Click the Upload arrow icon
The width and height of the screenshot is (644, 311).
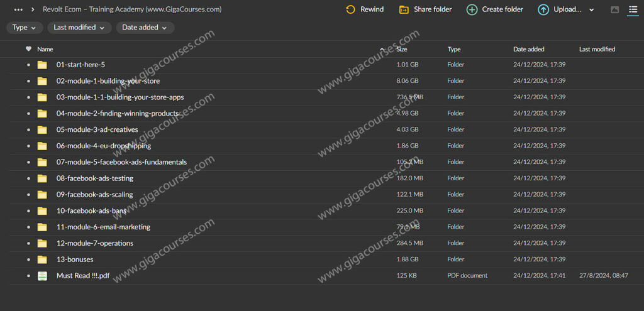[543, 9]
